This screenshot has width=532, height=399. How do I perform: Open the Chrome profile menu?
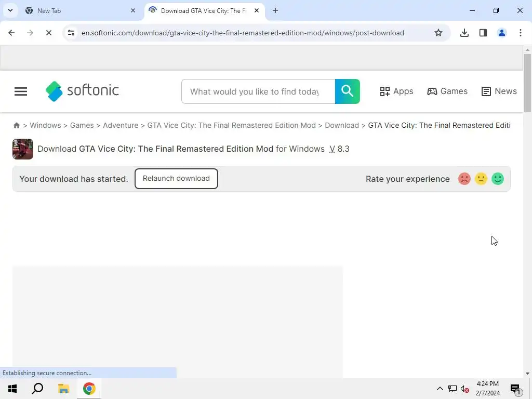pos(502,33)
